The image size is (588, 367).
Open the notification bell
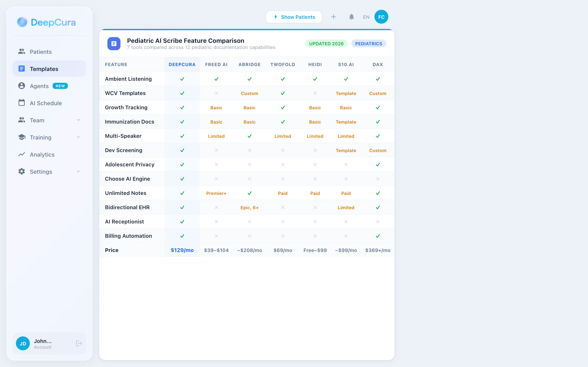351,17
